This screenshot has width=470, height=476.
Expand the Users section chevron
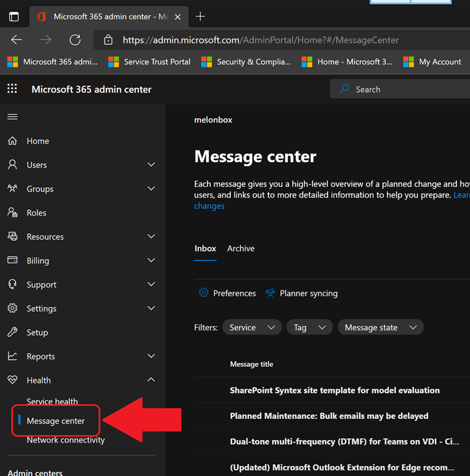click(x=151, y=165)
